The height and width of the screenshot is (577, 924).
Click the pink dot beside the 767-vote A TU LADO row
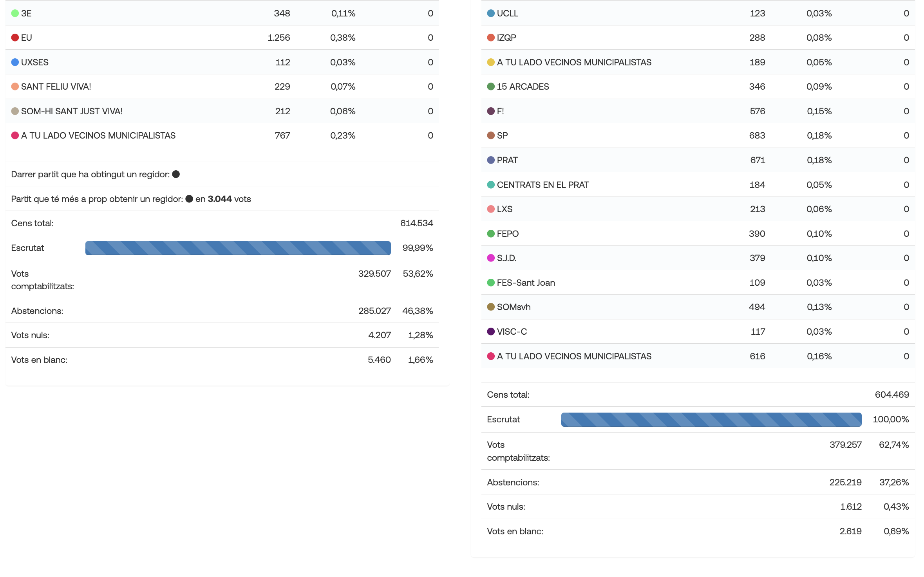tap(15, 135)
